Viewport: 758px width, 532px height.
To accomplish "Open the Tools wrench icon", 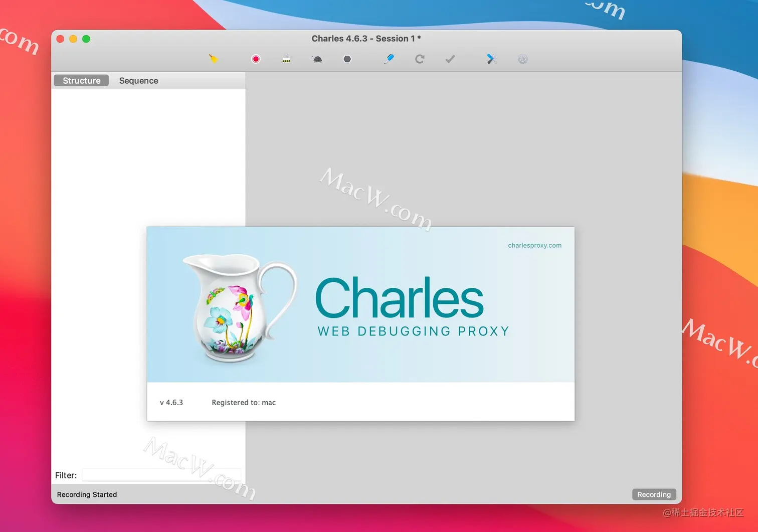I will point(492,59).
